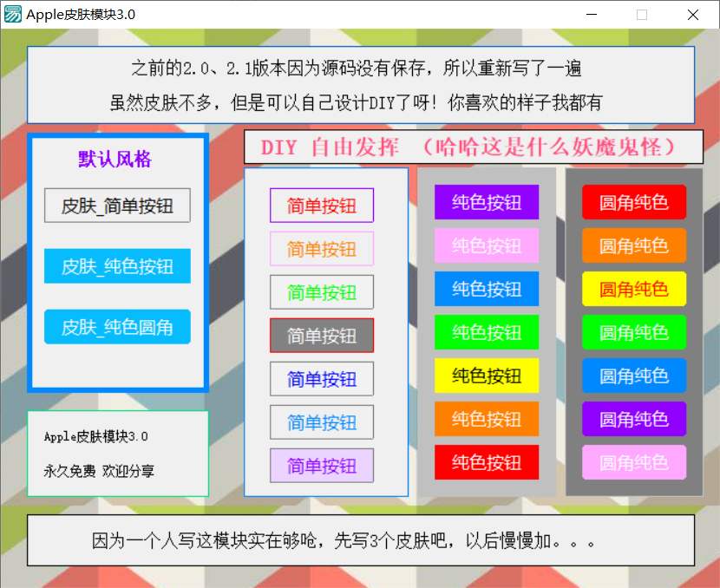Click the lavender-filled 简单按钮

[322, 466]
